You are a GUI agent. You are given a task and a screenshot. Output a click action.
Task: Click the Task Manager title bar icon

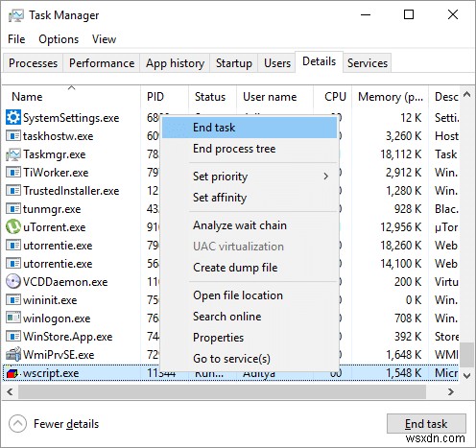tap(16, 15)
